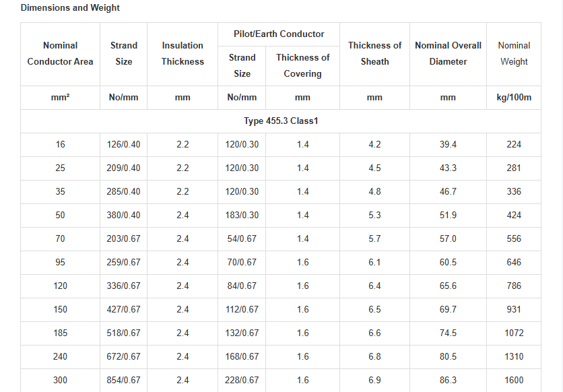This screenshot has height=392, width=563.
Task: Select the 60.5 diameter cell
Action: coord(448,263)
